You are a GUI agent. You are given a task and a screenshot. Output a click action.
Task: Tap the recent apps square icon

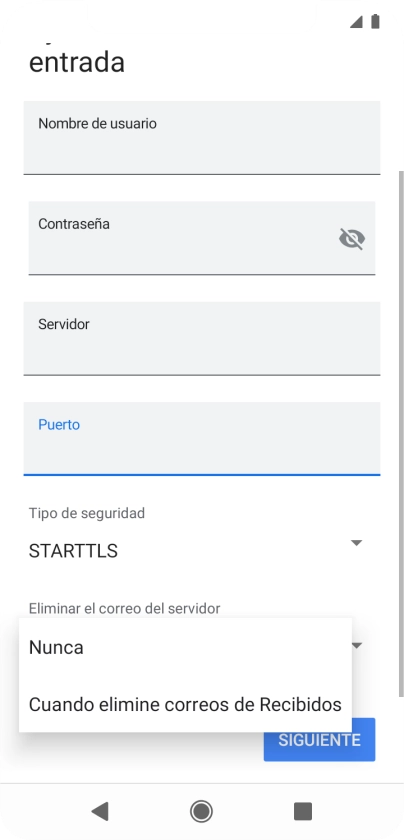[303, 811]
